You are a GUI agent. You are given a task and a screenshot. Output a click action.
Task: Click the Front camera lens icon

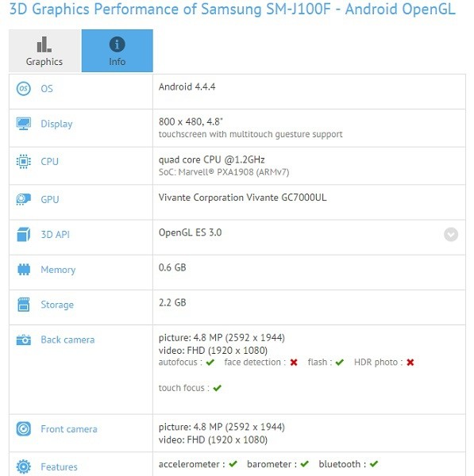pyautogui.click(x=23, y=429)
